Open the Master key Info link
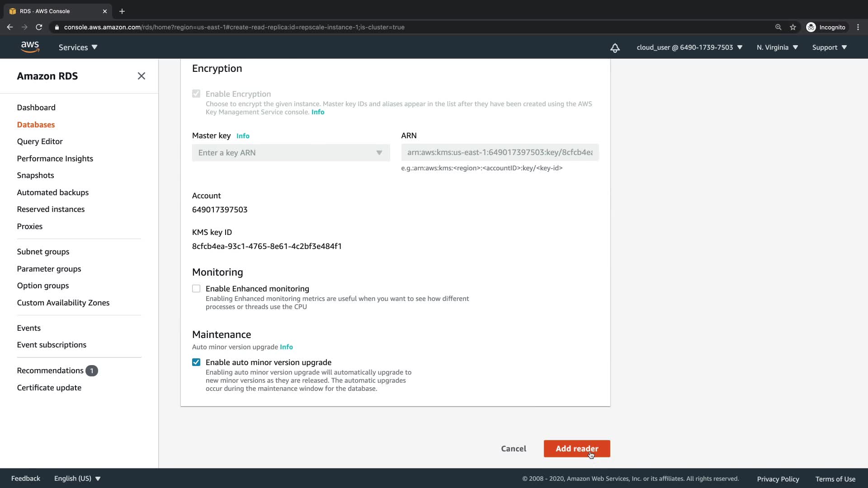This screenshot has height=488, width=868. point(243,136)
